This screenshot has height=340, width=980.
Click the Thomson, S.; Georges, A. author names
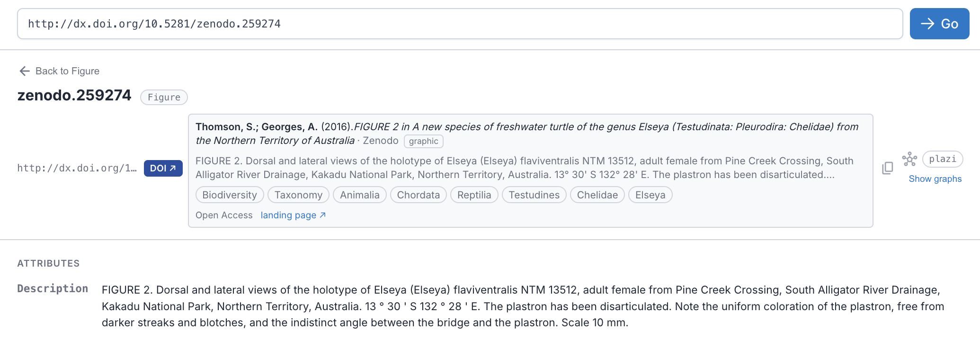[256, 127]
